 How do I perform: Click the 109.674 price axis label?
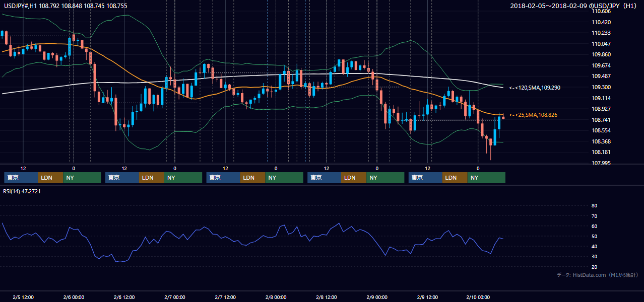(x=602, y=65)
